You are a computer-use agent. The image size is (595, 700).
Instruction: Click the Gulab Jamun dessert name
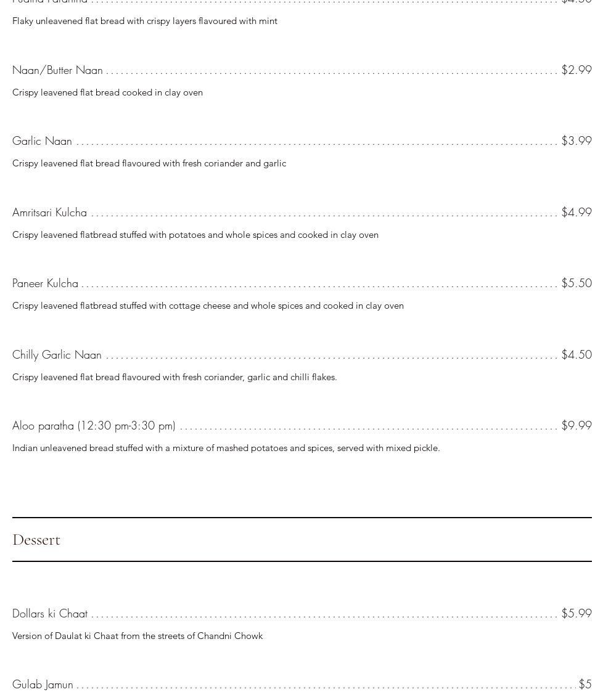point(43,685)
